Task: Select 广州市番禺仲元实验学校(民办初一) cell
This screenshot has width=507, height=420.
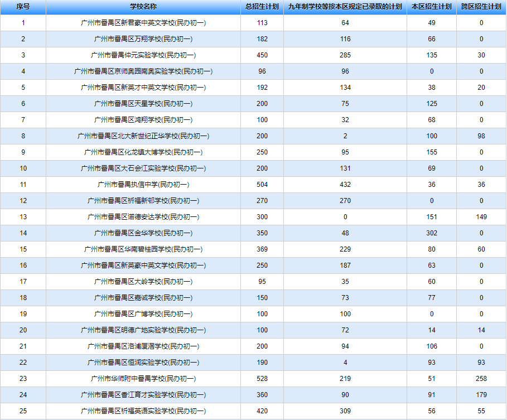Action: 143,55
